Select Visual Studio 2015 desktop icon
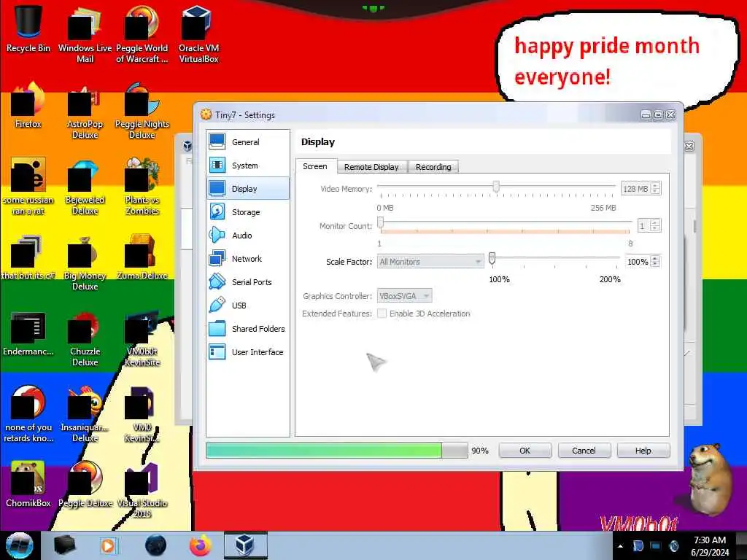The image size is (747, 560). tap(142, 491)
